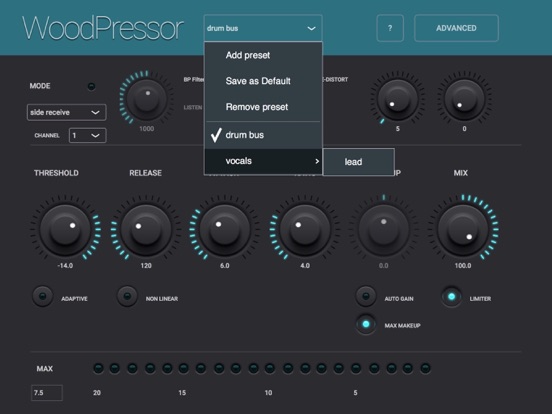This screenshot has height=414, width=552.
Task: Click the knob showing value 5
Action: tap(397, 100)
